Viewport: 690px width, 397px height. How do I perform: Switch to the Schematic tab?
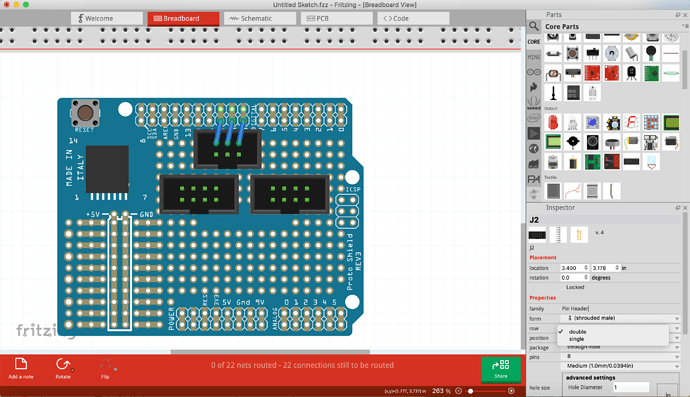point(260,18)
